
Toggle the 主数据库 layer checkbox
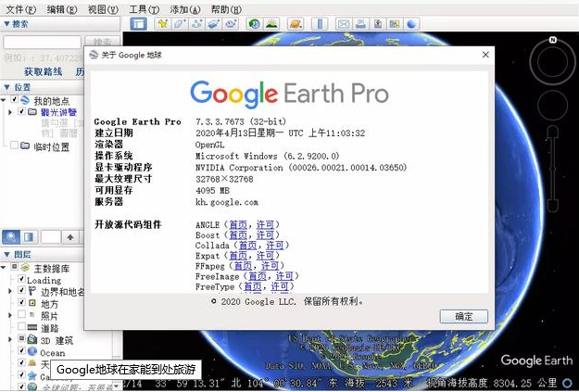(x=15, y=266)
